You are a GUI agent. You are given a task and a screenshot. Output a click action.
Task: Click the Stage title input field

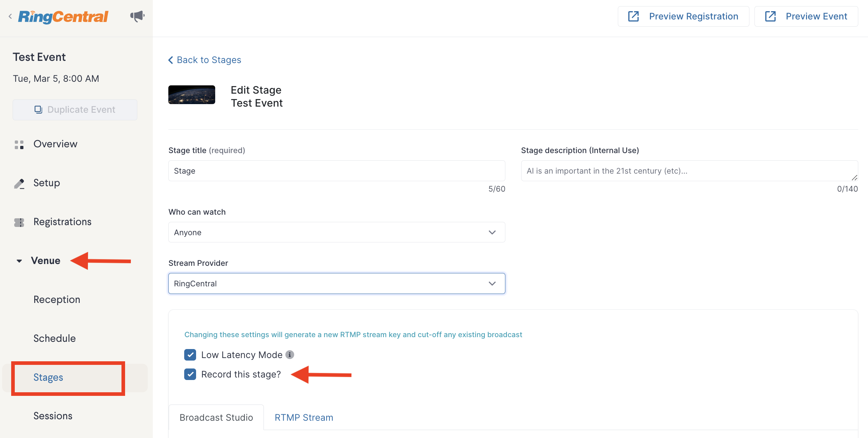[x=337, y=171]
